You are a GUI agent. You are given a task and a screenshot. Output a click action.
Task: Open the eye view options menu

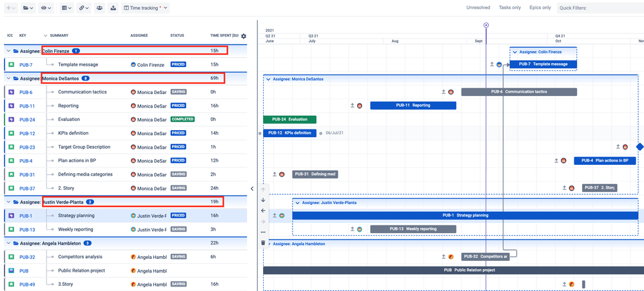[x=46, y=8]
